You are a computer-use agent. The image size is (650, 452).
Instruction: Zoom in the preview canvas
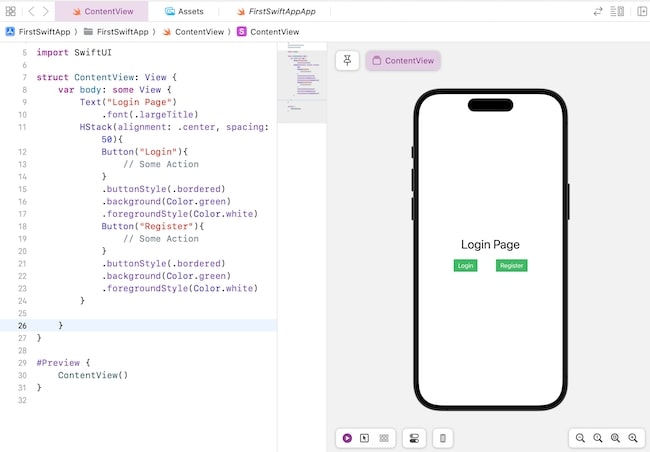pos(633,438)
